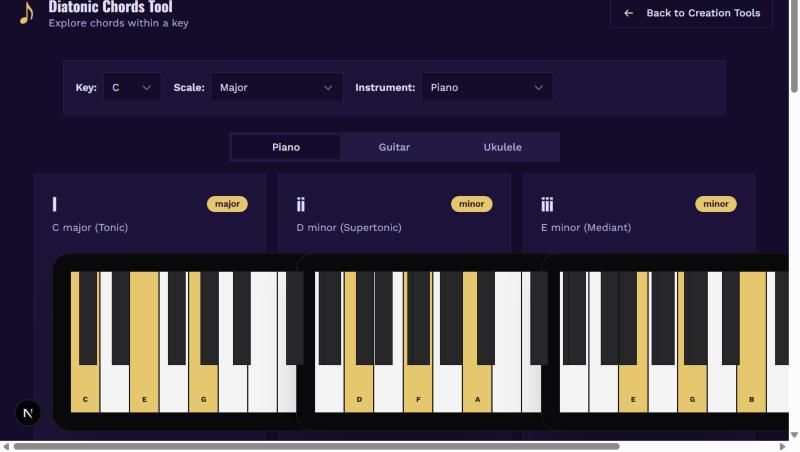Click 'Explore chords within a key' subtitle

pyautogui.click(x=118, y=23)
